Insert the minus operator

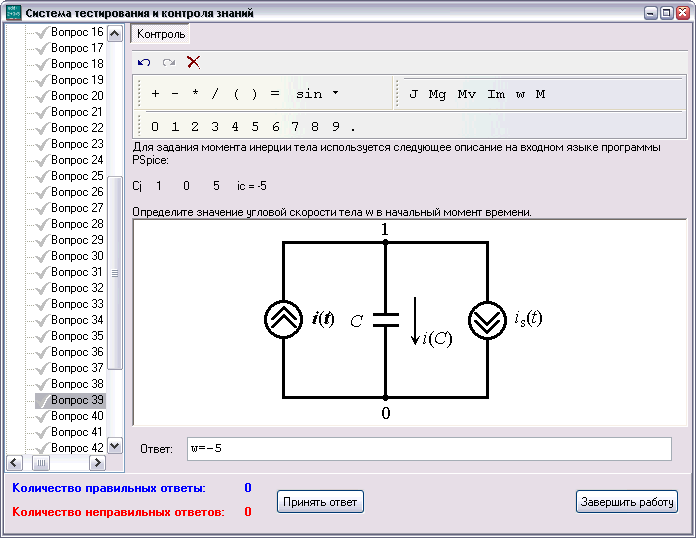pos(175,94)
